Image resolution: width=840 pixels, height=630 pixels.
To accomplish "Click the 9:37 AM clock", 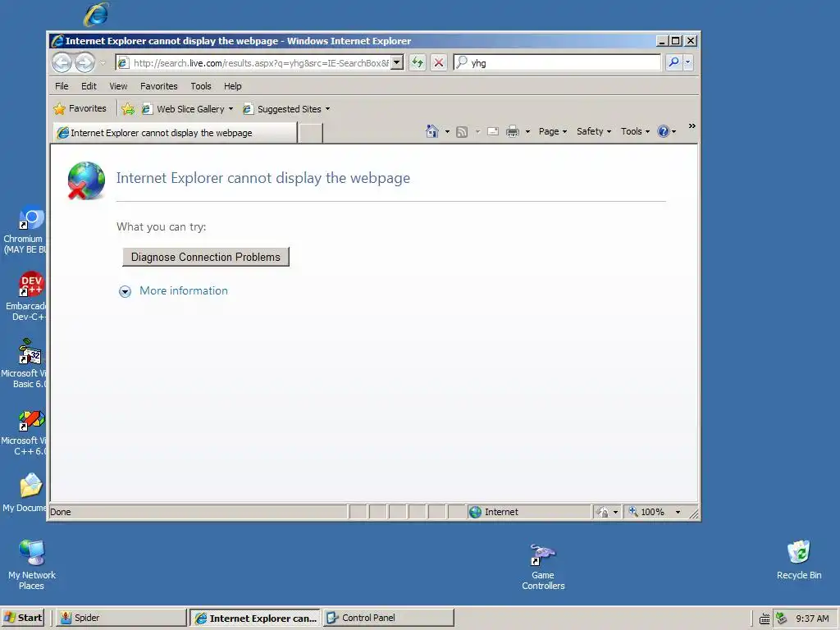I will click(812, 619).
